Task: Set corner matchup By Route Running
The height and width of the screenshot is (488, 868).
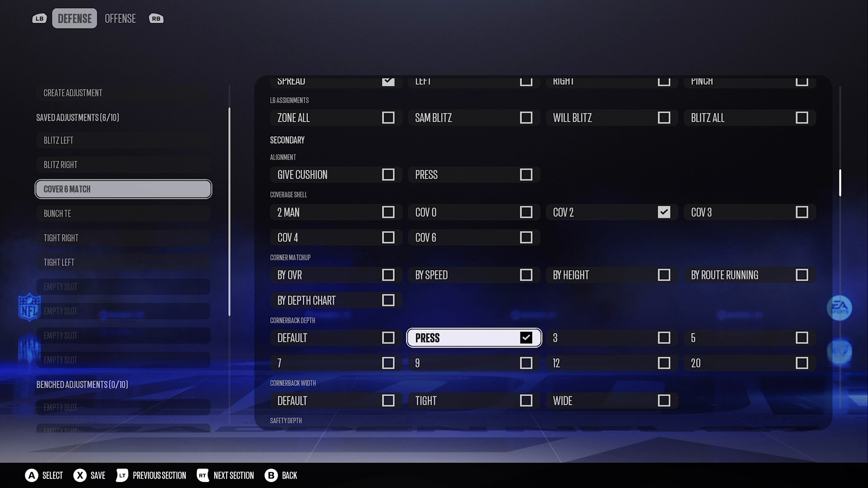Action: (x=750, y=275)
